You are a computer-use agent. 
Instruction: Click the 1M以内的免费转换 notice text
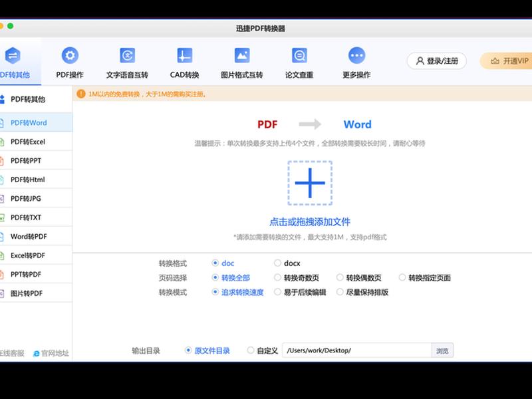click(x=147, y=94)
